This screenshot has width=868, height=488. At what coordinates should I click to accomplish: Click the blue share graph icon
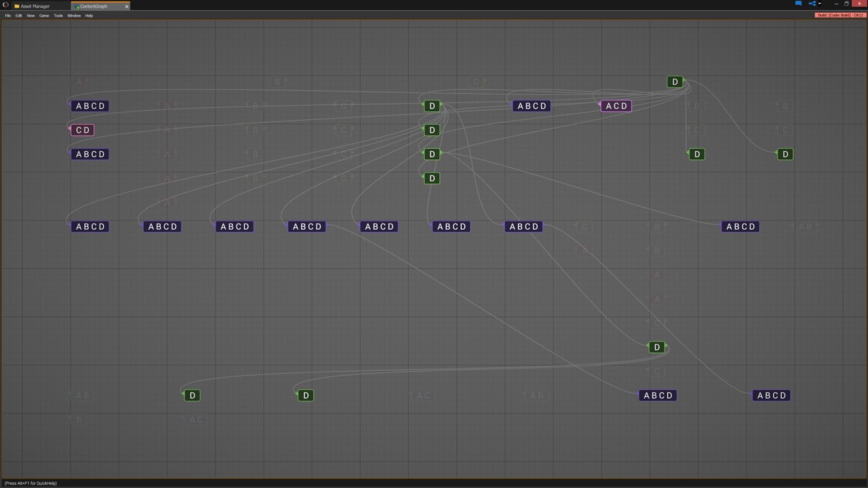pos(812,3)
